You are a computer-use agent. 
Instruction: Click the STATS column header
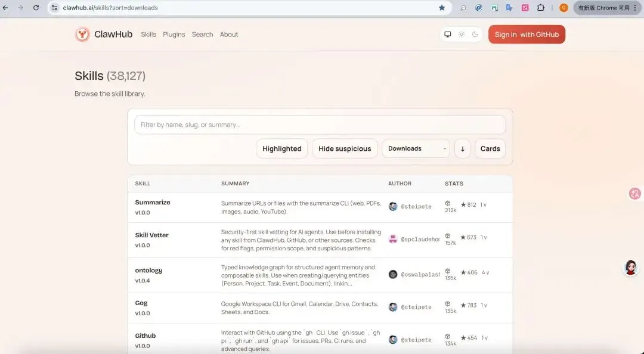(454, 184)
